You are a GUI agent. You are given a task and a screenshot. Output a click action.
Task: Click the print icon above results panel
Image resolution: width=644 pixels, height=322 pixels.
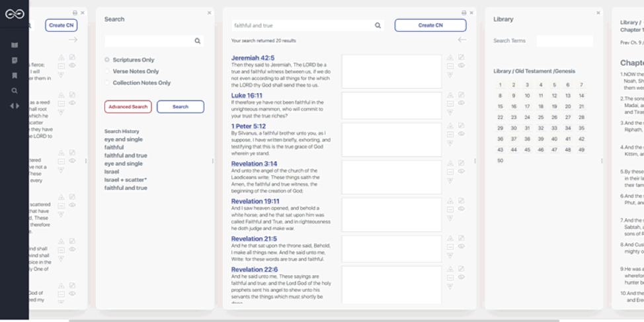[x=463, y=13]
